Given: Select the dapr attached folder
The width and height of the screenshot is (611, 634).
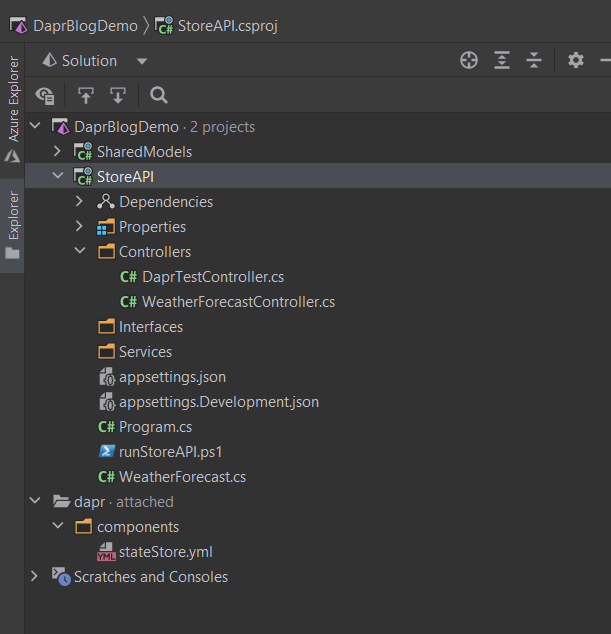Looking at the screenshot, I should (x=318, y=502).
